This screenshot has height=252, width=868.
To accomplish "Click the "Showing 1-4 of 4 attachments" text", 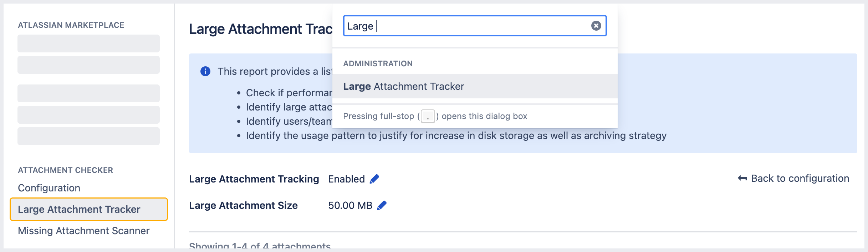I will click(260, 245).
